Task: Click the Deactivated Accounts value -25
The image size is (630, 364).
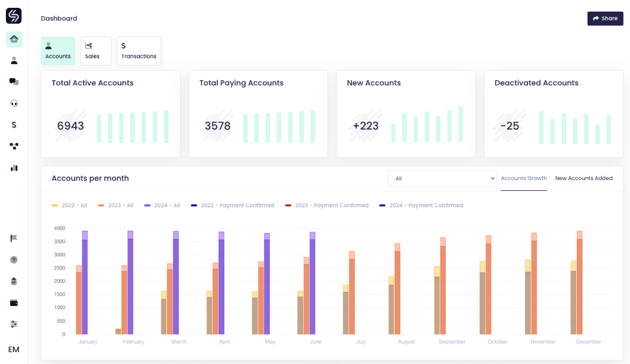Action: [x=510, y=126]
